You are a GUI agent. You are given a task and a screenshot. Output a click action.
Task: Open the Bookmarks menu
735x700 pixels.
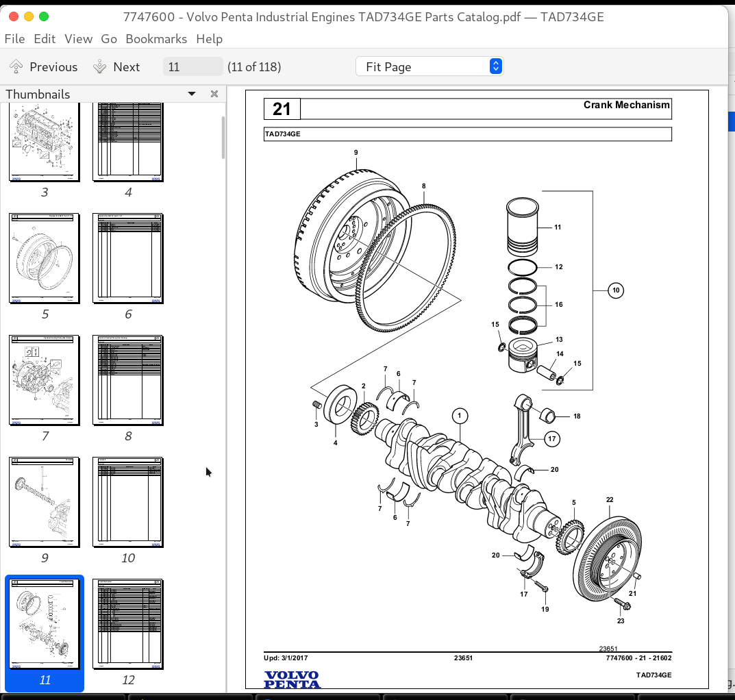[156, 39]
